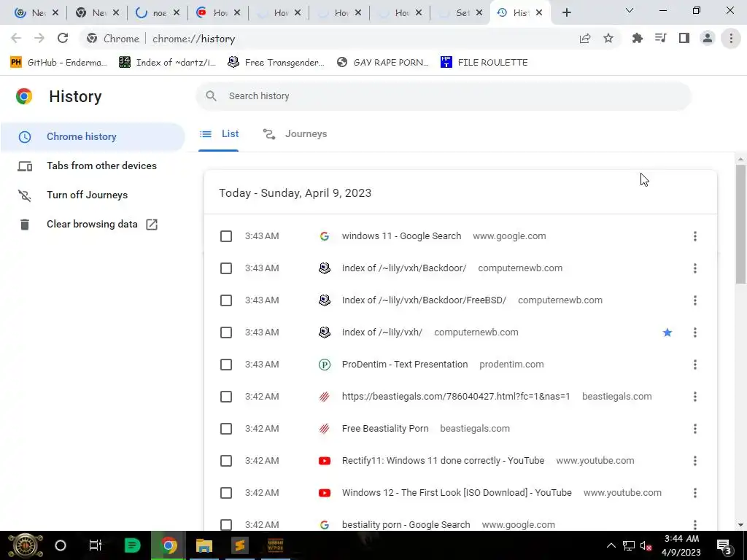Click the history page vertical scrollbar
Viewport: 747px width, 560px height.
tap(740, 224)
